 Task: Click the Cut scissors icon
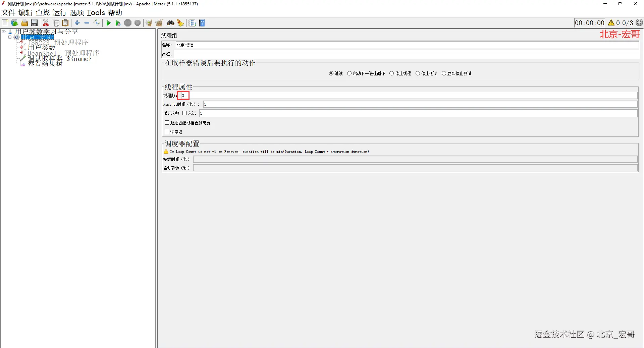[x=46, y=23]
